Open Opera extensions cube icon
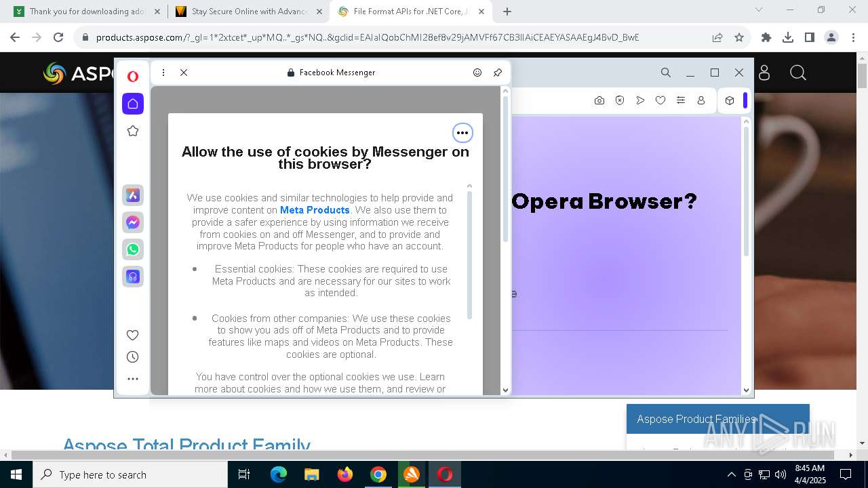Image resolution: width=868 pixels, height=488 pixels. tap(730, 100)
